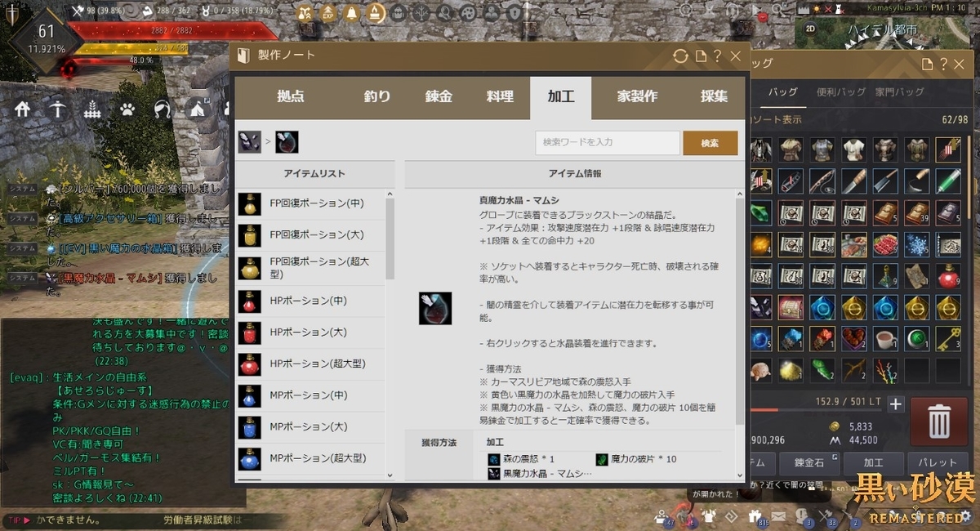Screen dimensions: 980x531
Task: Click 黒魔力水晶 - マムシ ingredient
Action: pos(540,473)
